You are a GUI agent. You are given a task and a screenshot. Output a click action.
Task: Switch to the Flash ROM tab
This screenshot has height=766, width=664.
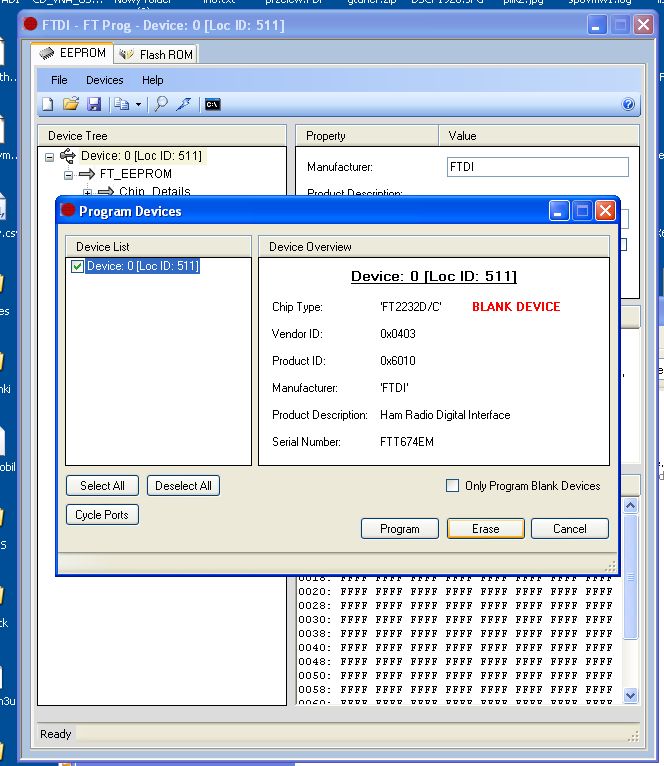(x=156, y=55)
